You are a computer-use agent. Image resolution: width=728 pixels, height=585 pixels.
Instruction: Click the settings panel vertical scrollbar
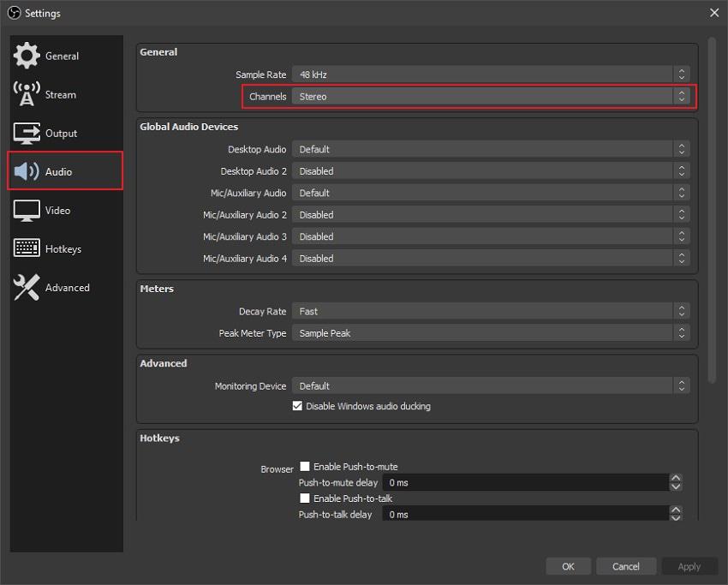click(712, 210)
